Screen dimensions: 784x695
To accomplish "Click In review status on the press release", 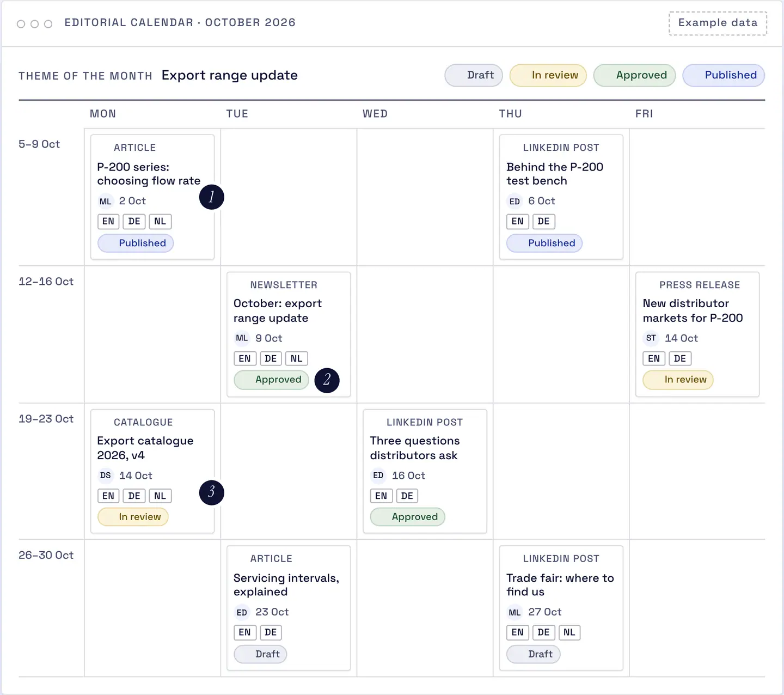I will 678,380.
